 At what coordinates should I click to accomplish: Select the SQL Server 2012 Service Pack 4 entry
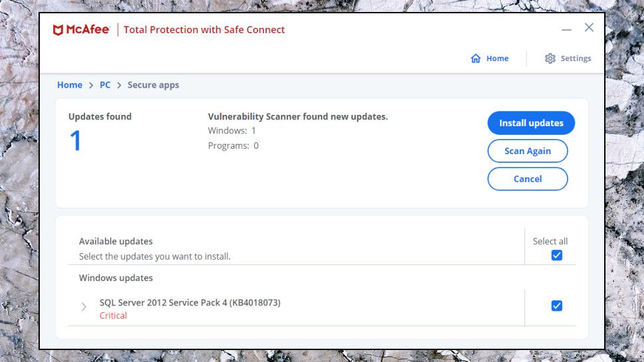click(x=190, y=303)
